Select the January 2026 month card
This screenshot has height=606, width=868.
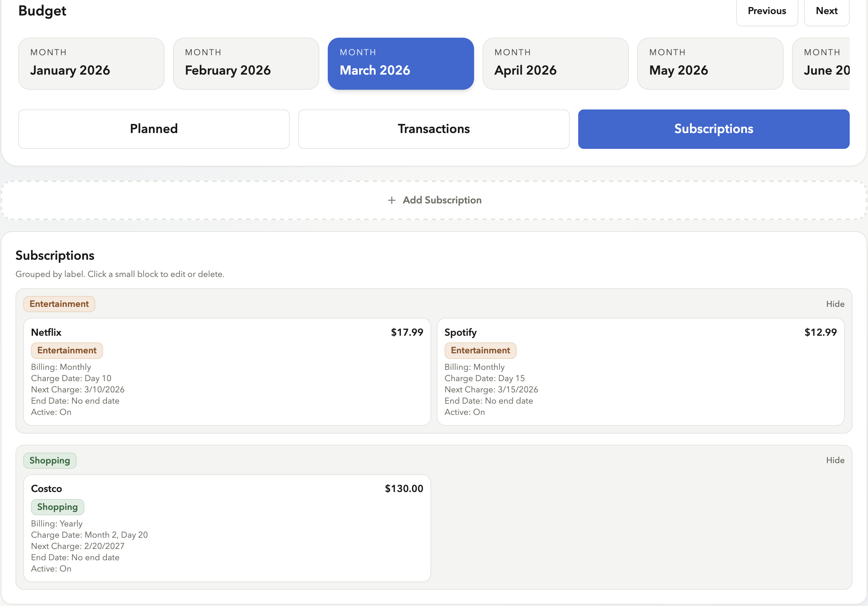[x=91, y=63]
